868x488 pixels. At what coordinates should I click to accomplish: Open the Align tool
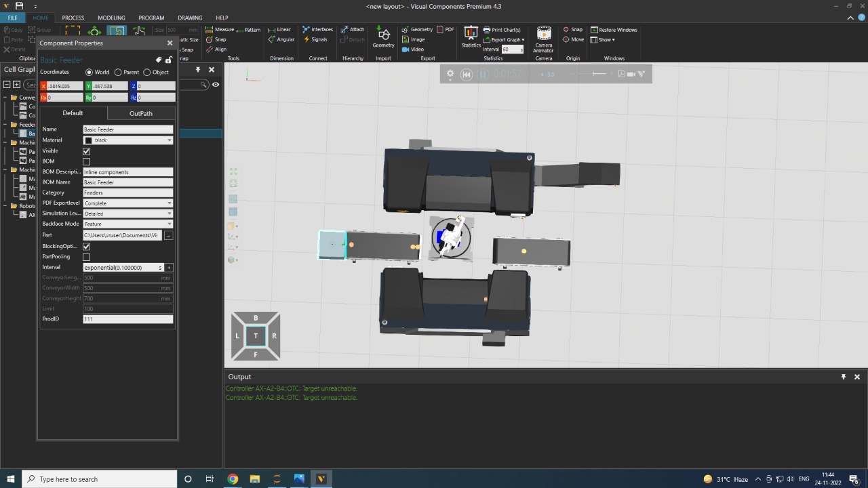click(x=216, y=49)
